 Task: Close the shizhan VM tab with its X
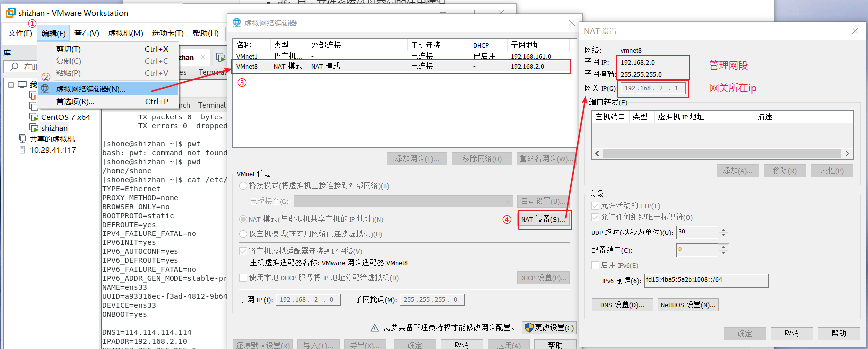203,57
